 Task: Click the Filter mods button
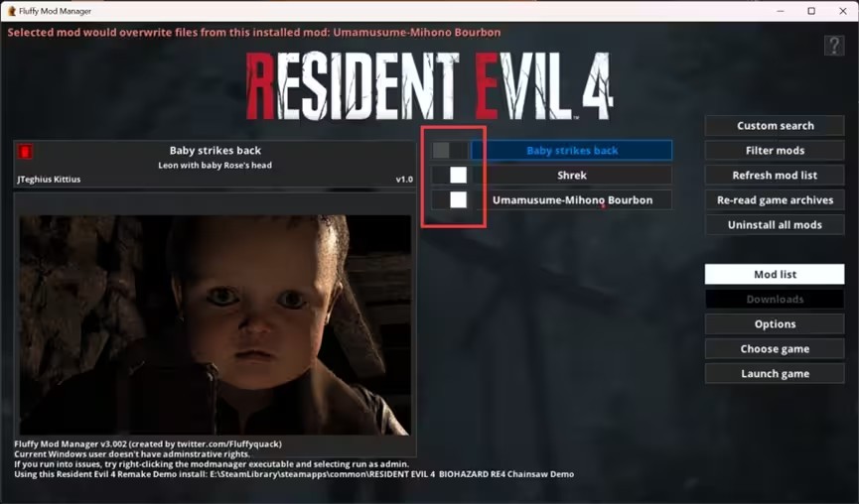pyautogui.click(x=775, y=151)
